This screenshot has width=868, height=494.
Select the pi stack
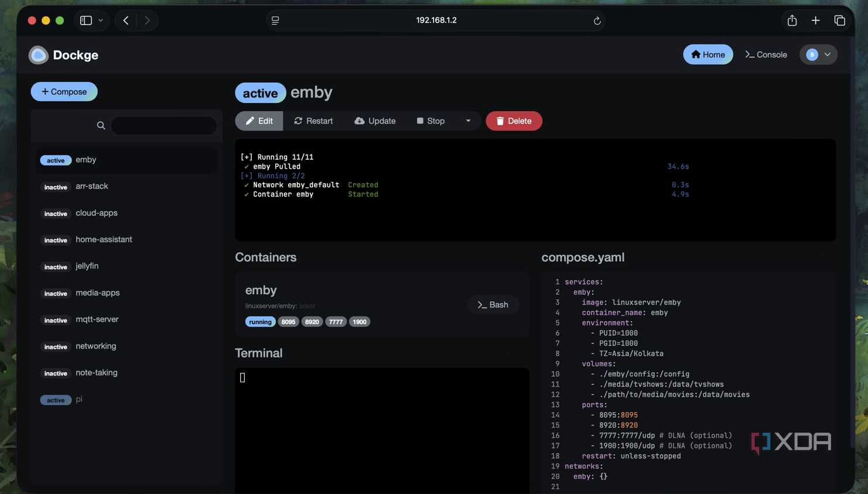tap(127, 399)
